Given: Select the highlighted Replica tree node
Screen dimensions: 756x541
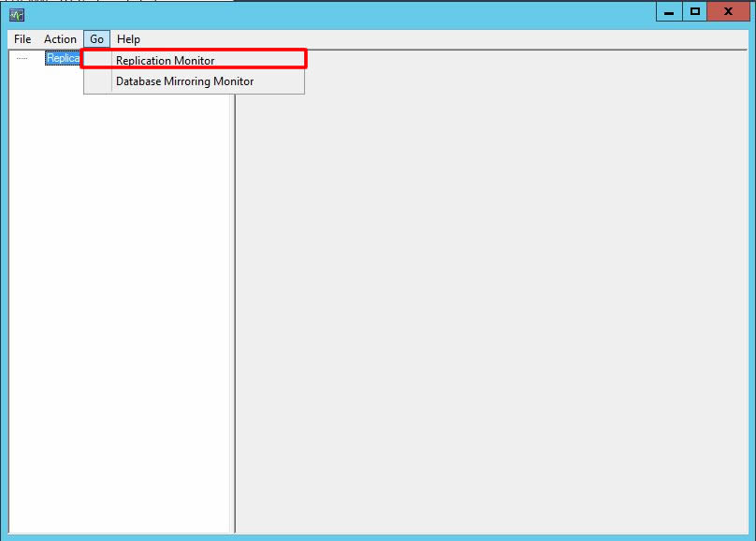Looking at the screenshot, I should pyautogui.click(x=63, y=58).
